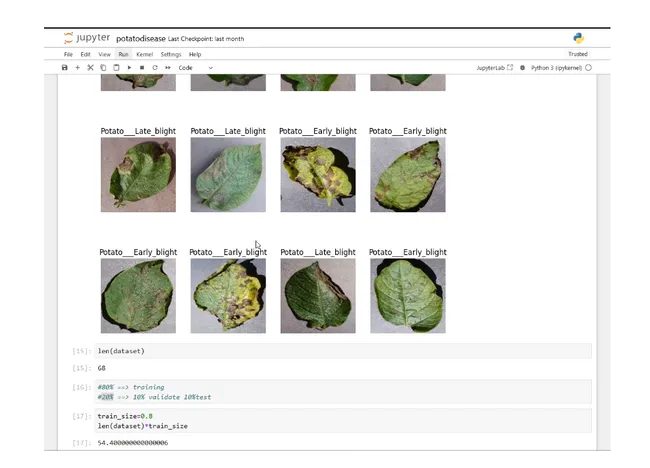This screenshot has height=468, width=650.
Task: Click the last Early_blight leaf image in middle row
Action: click(408, 175)
